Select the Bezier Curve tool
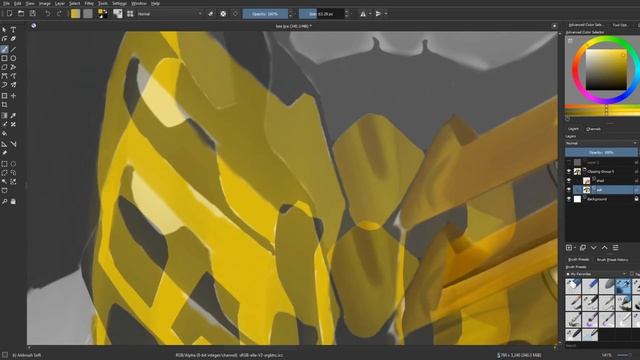 [4, 76]
